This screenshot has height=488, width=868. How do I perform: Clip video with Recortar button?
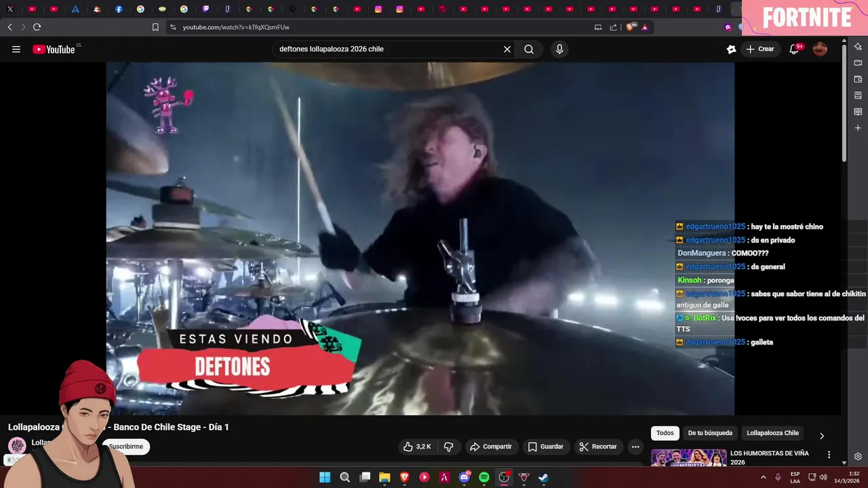click(598, 447)
